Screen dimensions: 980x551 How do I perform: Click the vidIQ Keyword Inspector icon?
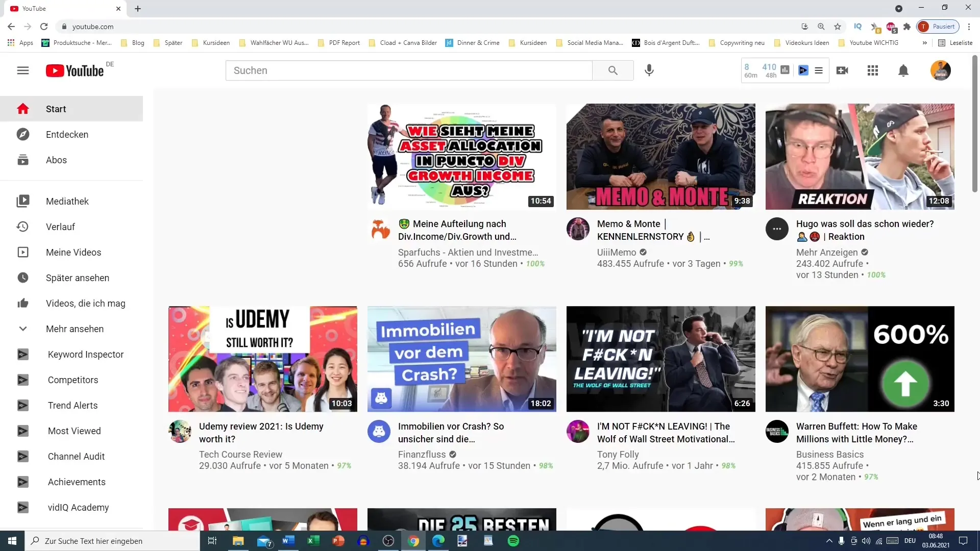click(x=23, y=355)
